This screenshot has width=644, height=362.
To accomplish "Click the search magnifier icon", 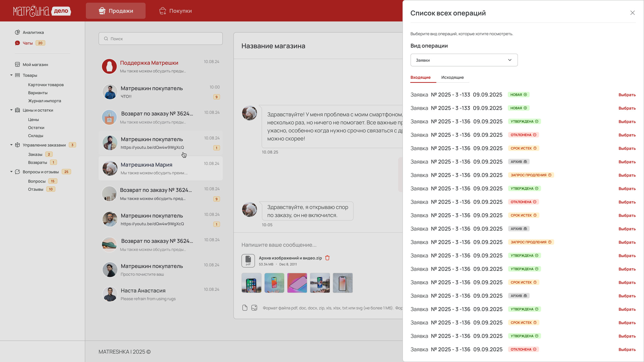I will tap(106, 39).
